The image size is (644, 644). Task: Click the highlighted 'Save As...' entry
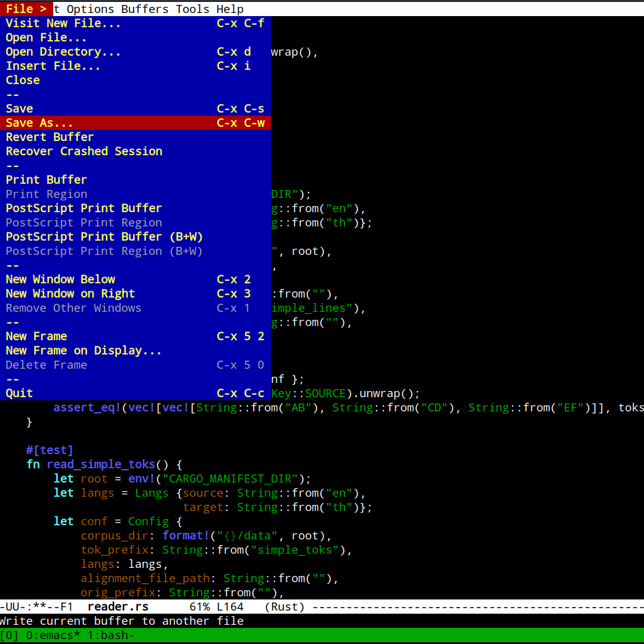[x=40, y=123]
